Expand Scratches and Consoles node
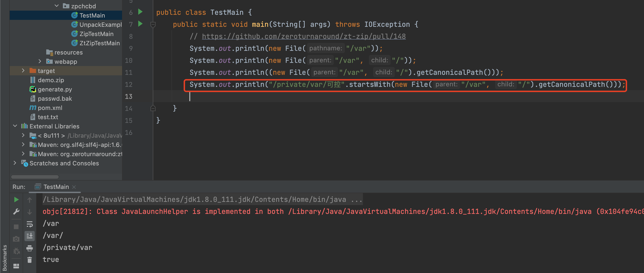This screenshot has width=644, height=273. 15,163
